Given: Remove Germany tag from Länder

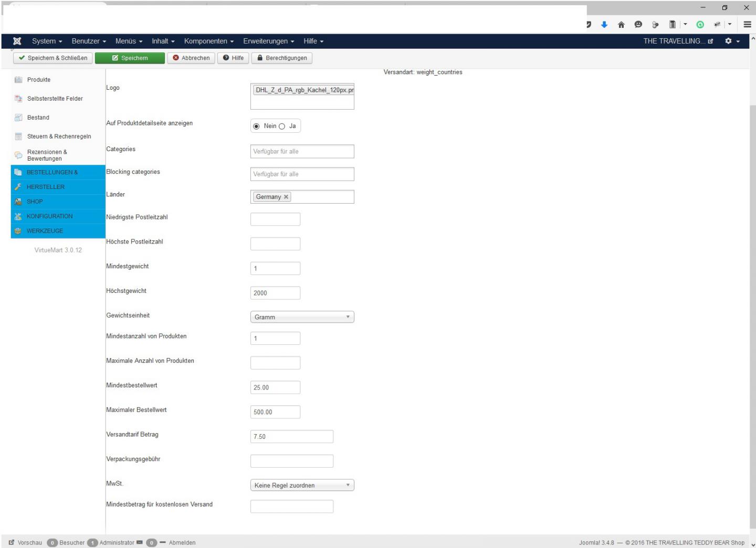Looking at the screenshot, I should [286, 197].
